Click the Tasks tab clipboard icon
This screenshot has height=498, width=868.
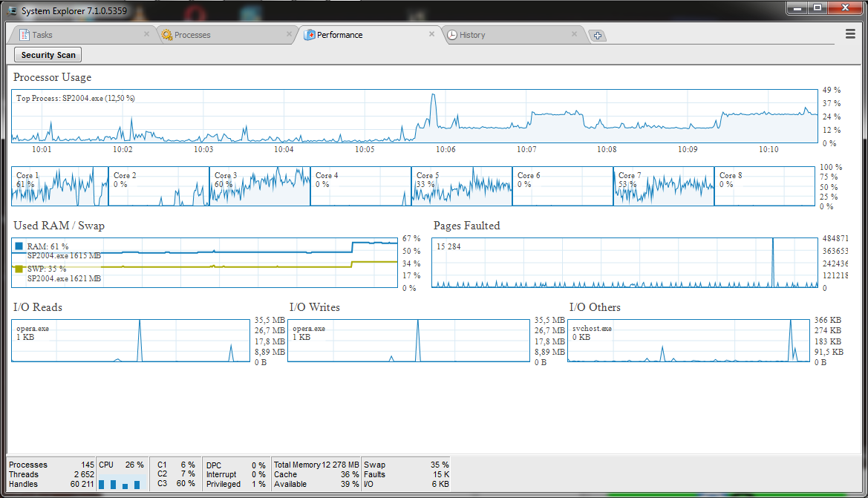[x=25, y=35]
